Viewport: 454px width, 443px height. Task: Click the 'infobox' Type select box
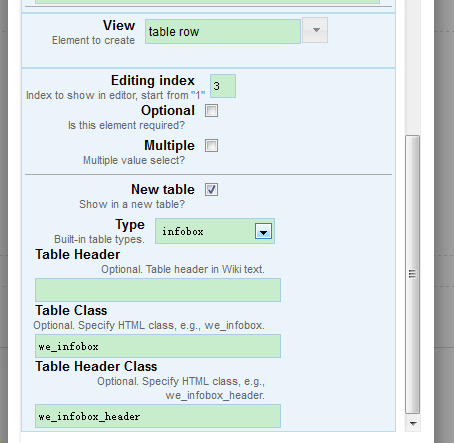(215, 231)
